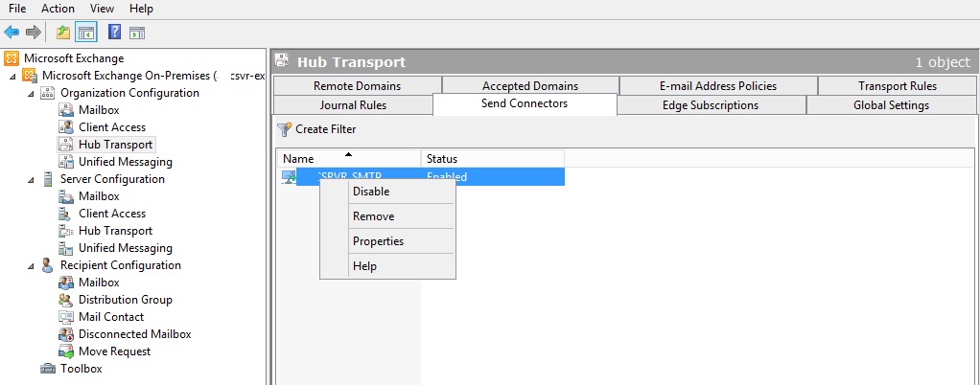The image size is (980, 385).
Task: Click the Mailbox icon under Server Configuration
Action: pos(66,196)
